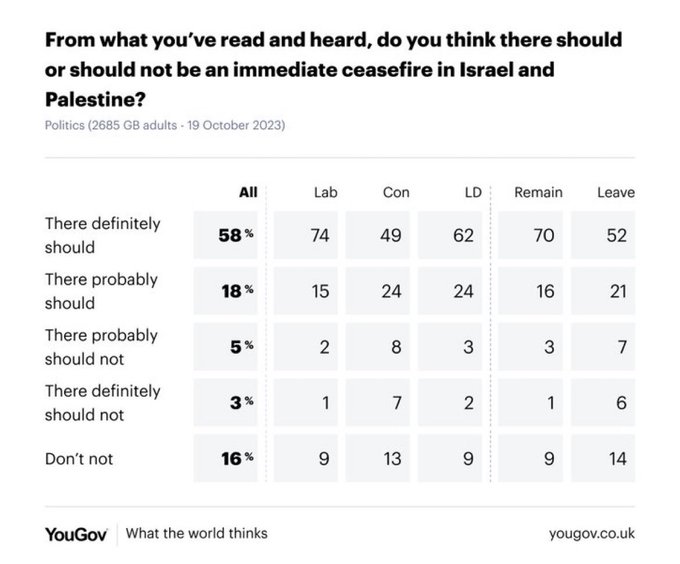The image size is (680, 564).
Task: Select the 'There probably should not' row label
Action: coord(101,346)
